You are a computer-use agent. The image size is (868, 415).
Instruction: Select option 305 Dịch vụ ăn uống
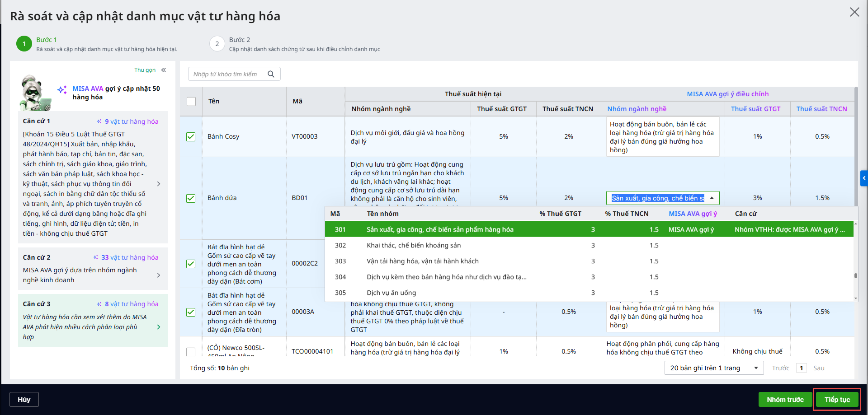[x=589, y=293]
